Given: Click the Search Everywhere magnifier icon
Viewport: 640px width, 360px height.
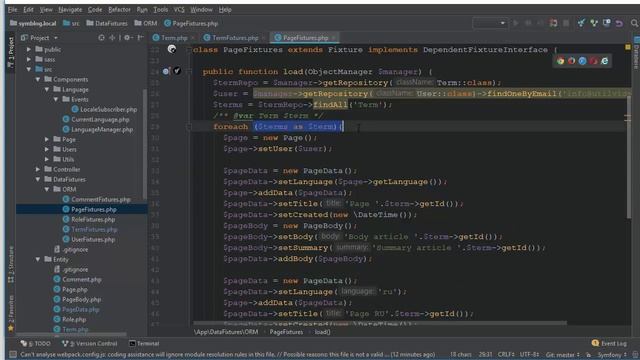Looking at the screenshot, I should (634, 23).
